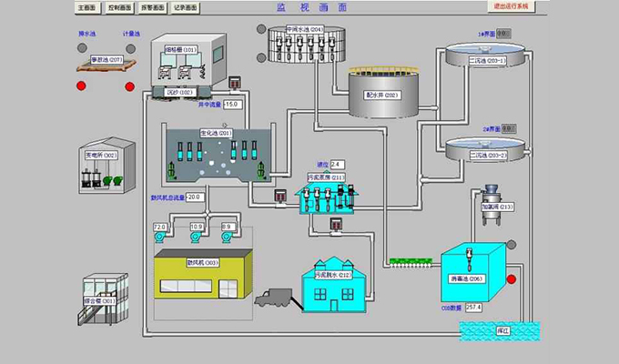Click the green conveyor before tank 206
This screenshot has height=364, width=619.
click(411, 263)
